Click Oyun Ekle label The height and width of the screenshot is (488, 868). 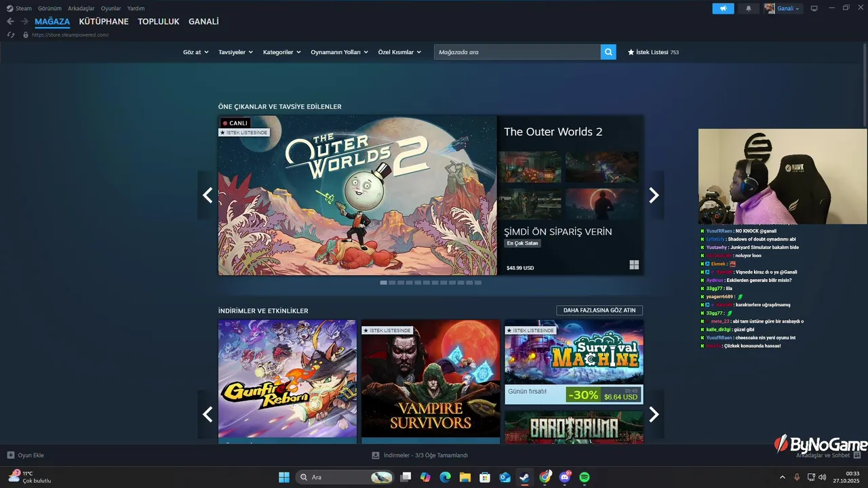[x=31, y=455]
